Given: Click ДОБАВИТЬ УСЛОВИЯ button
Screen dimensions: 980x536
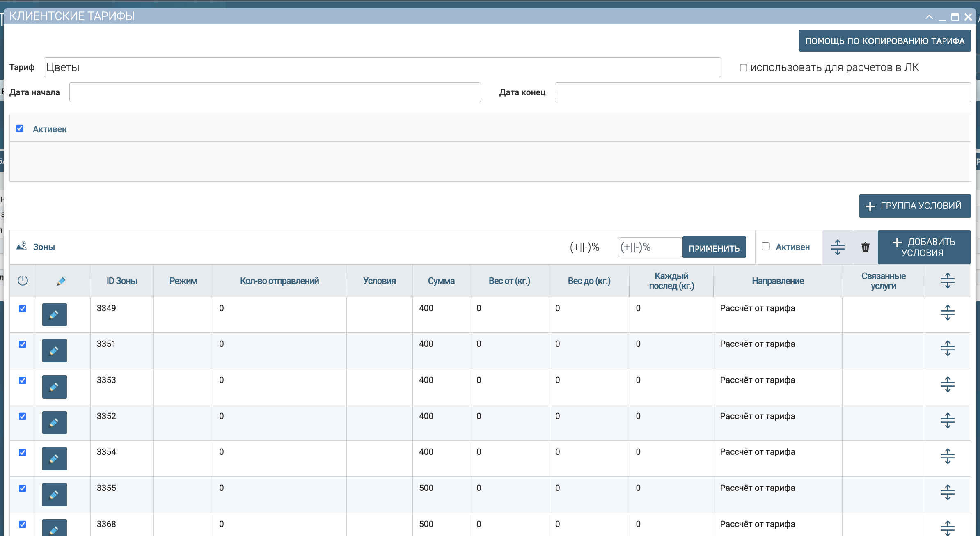Looking at the screenshot, I should (x=924, y=247).
